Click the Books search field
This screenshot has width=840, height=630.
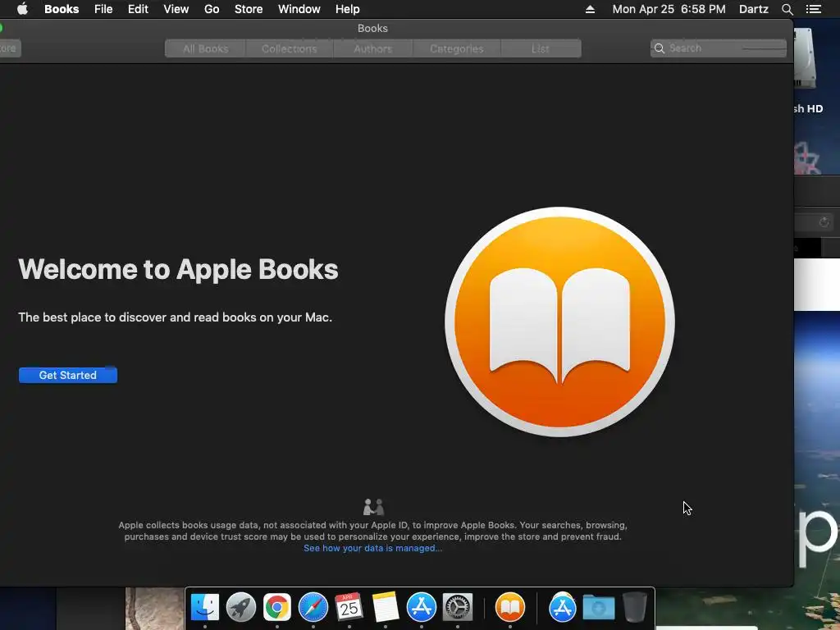719,48
